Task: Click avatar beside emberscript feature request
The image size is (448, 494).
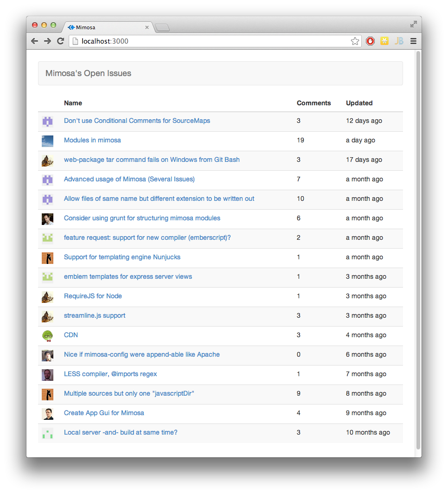Action: (x=48, y=238)
